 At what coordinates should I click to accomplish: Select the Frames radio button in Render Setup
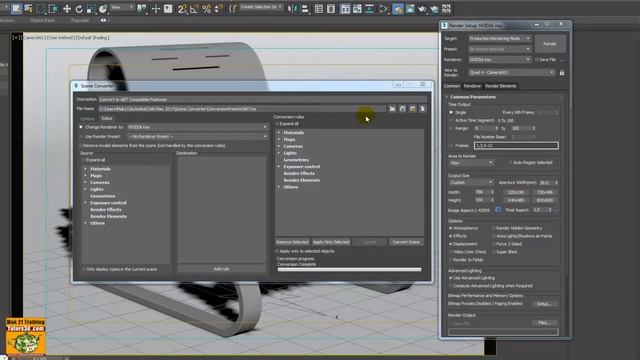click(x=451, y=146)
